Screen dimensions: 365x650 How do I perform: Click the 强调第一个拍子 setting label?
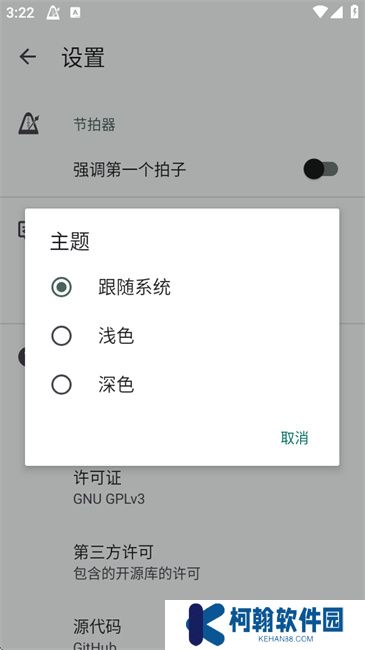click(x=129, y=170)
